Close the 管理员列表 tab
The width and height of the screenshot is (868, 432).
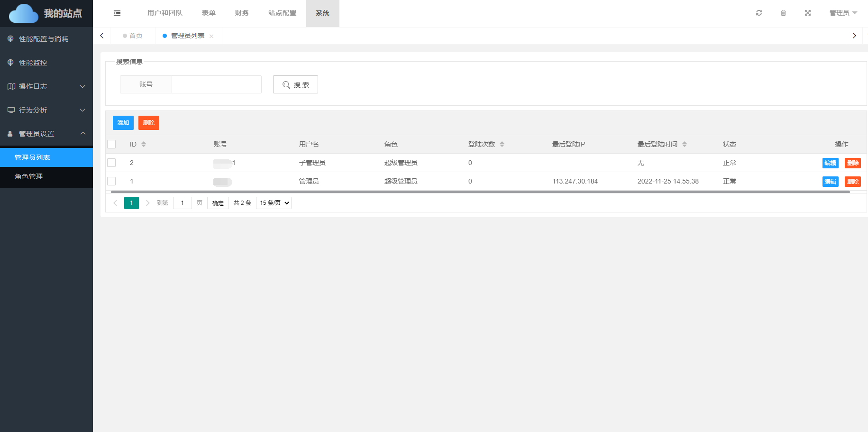click(211, 36)
